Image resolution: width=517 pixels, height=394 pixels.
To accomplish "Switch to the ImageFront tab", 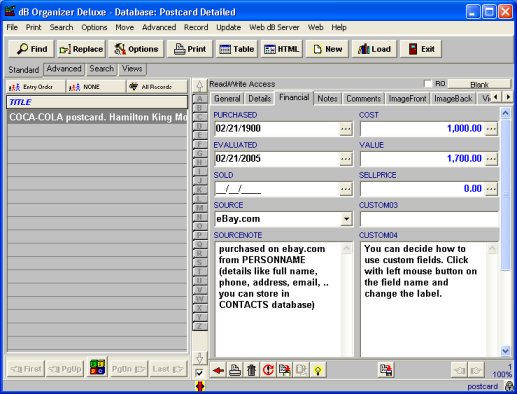I will [x=407, y=99].
